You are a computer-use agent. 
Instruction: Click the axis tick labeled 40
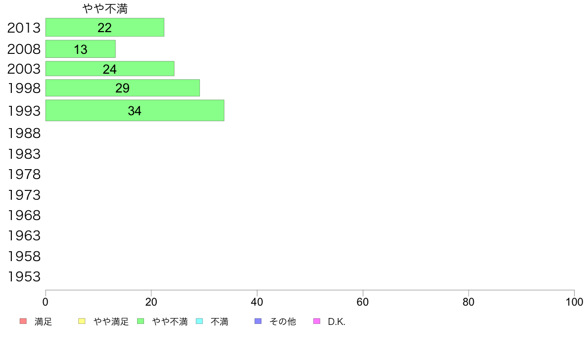pyautogui.click(x=257, y=302)
